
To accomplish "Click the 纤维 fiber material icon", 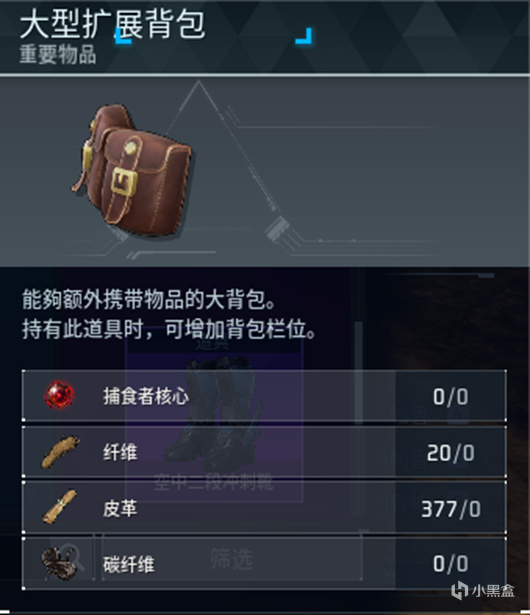I will click(60, 452).
